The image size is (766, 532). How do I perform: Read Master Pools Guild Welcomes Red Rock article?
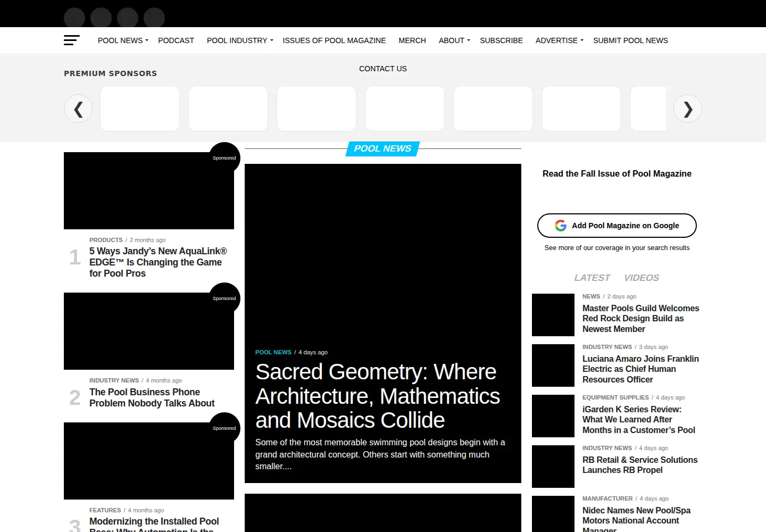641,318
